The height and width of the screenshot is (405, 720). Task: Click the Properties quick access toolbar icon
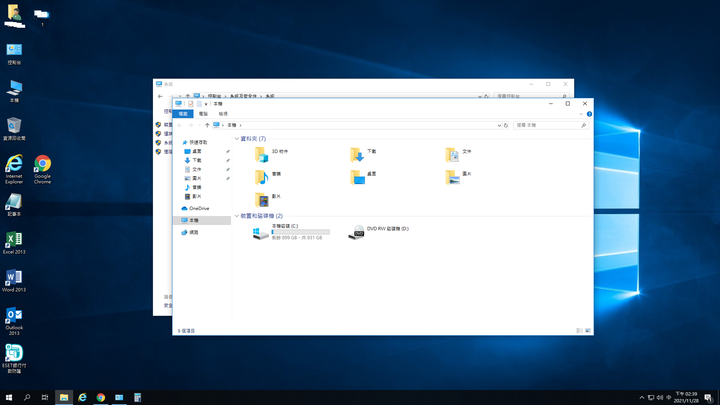point(191,104)
